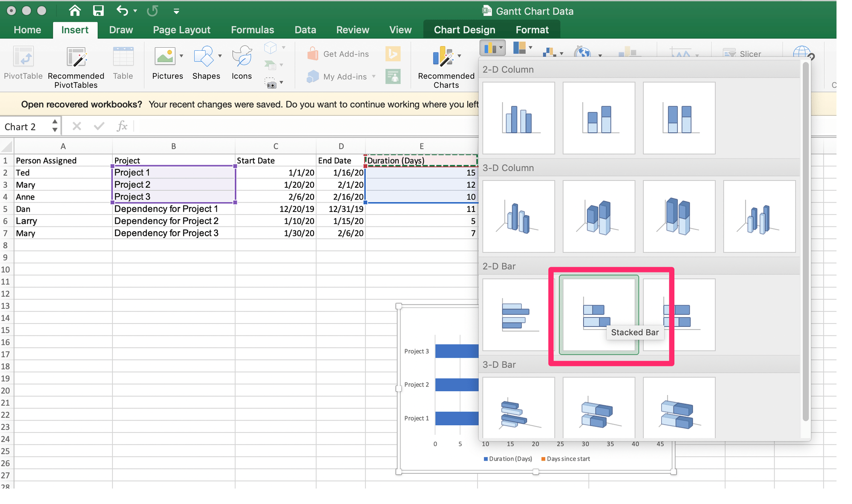852x504 pixels.
Task: Select the 2-D Clustered Column chart
Action: point(518,118)
